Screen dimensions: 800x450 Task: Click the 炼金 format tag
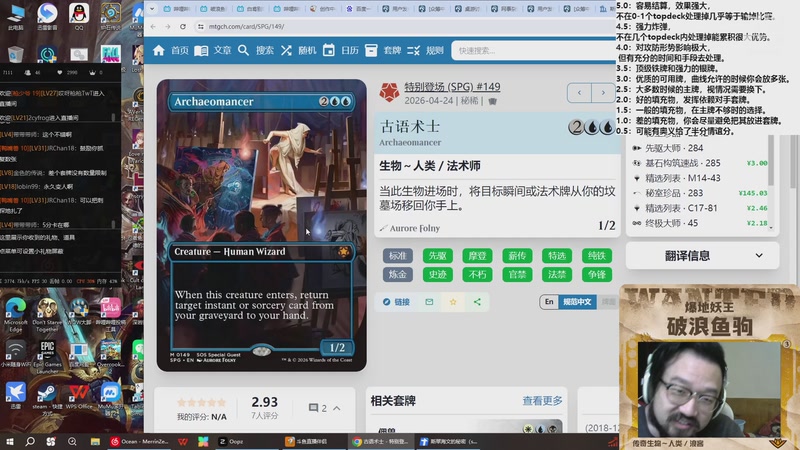click(x=398, y=274)
